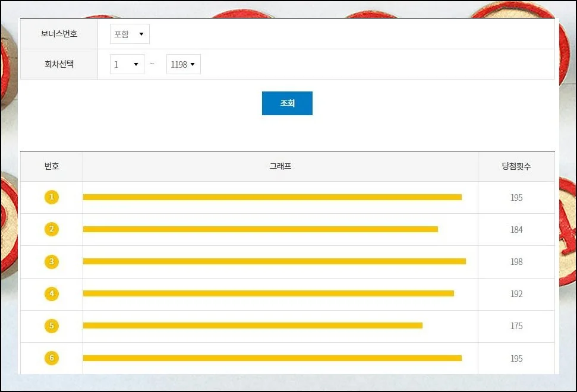The width and height of the screenshot is (577, 392).
Task: Open the ending round dropdown set to 1198
Action: (x=183, y=64)
